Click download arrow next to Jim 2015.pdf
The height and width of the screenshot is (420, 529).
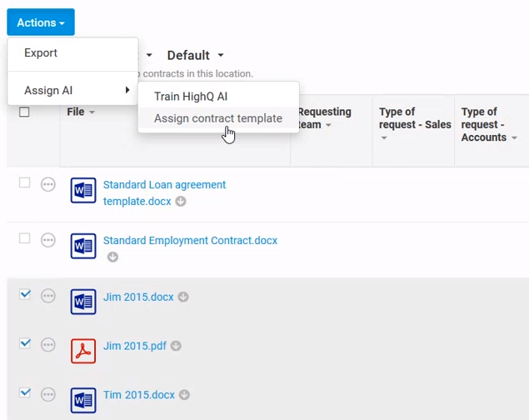tap(176, 346)
